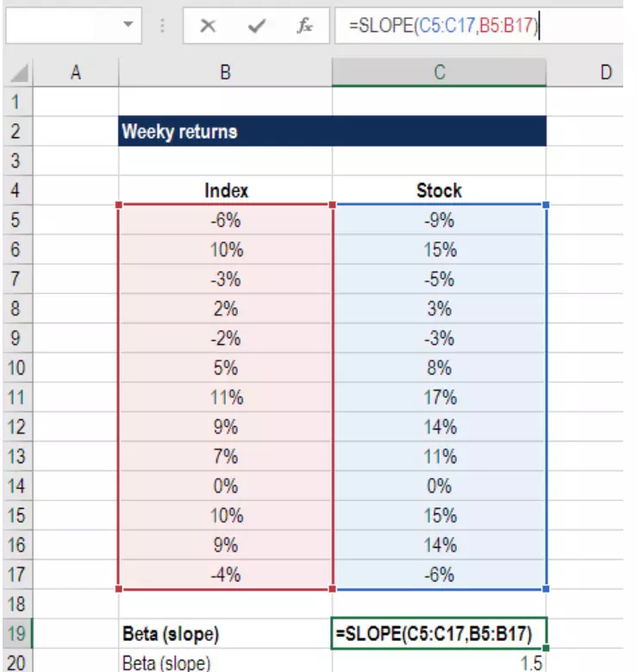The image size is (637, 672).
Task: Select column C header
Action: [439, 72]
